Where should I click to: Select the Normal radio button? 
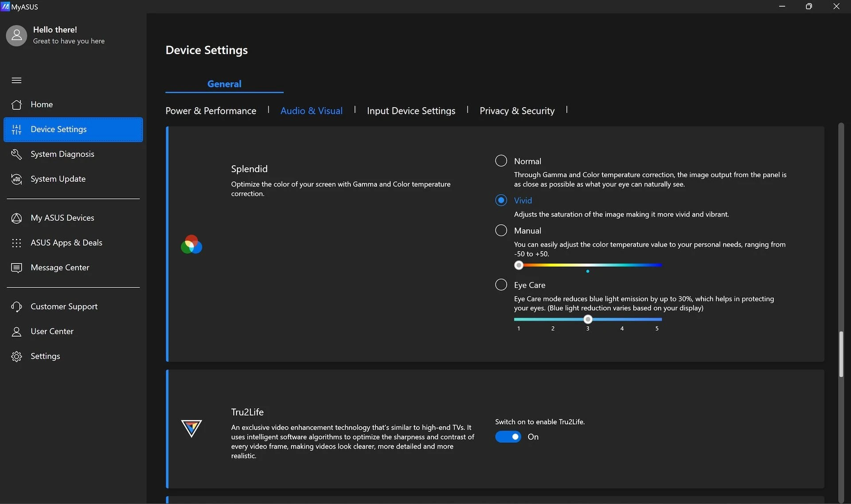tap(501, 160)
